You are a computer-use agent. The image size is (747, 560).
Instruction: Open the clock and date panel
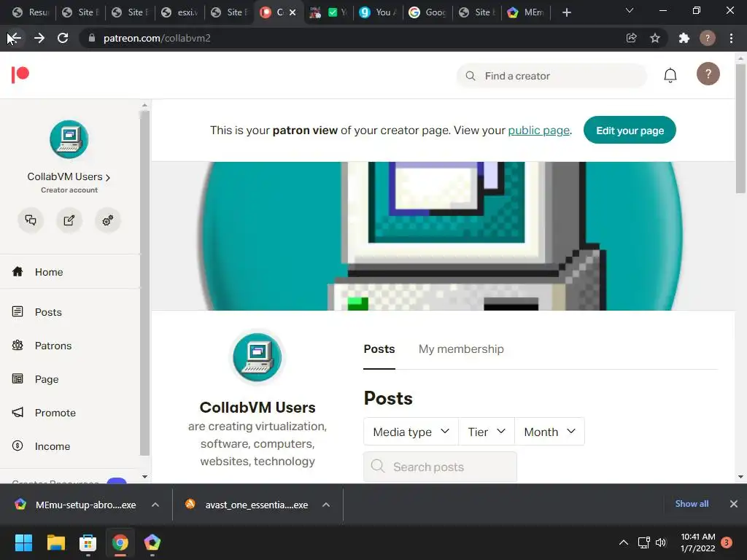pyautogui.click(x=698, y=542)
